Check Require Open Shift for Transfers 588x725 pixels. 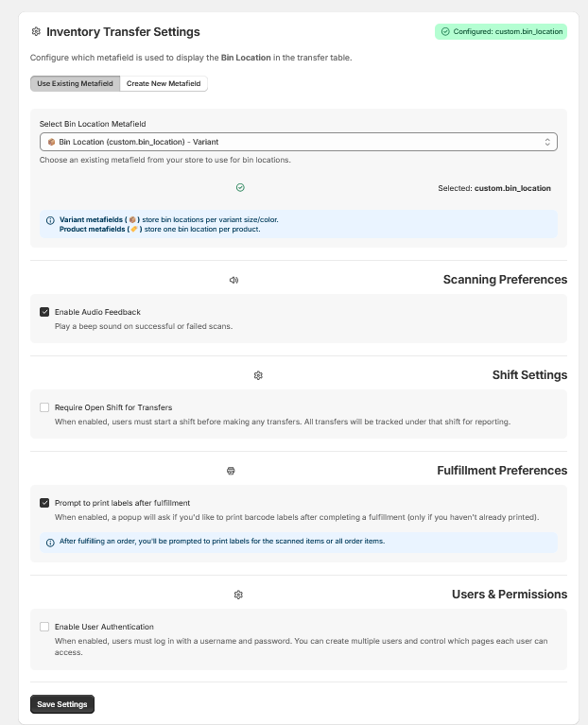44,407
